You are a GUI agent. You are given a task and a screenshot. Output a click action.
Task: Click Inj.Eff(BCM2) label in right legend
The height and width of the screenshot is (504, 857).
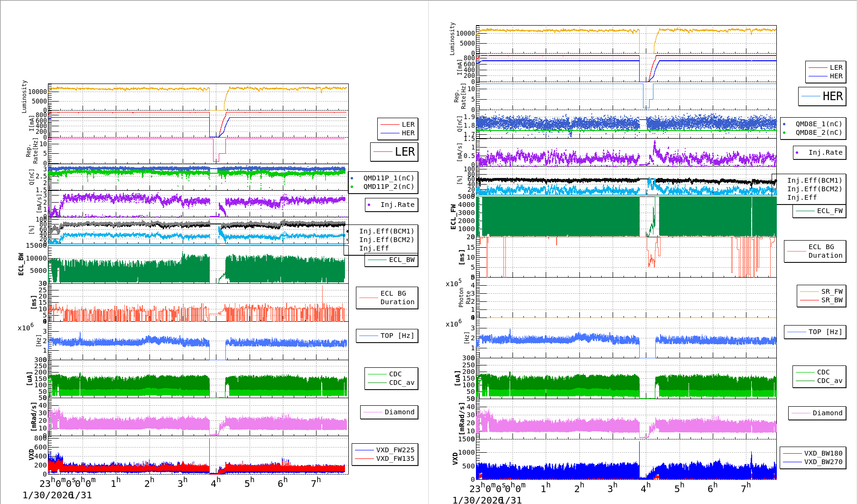(814, 189)
